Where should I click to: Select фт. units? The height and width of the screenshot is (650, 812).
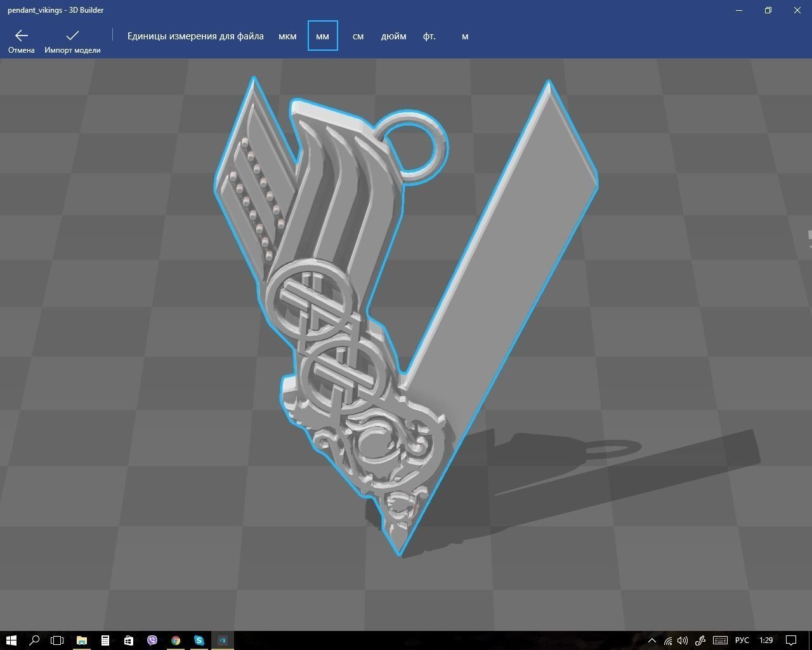click(x=429, y=36)
